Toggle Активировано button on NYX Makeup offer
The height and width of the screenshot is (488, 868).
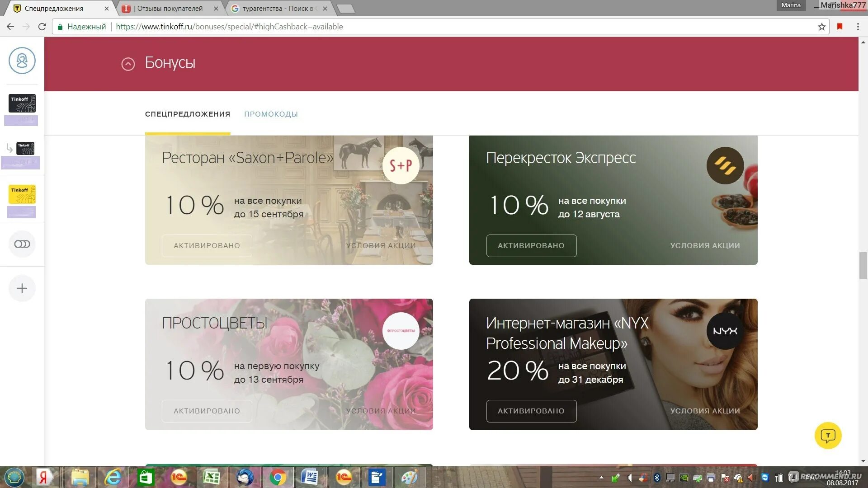[531, 411]
